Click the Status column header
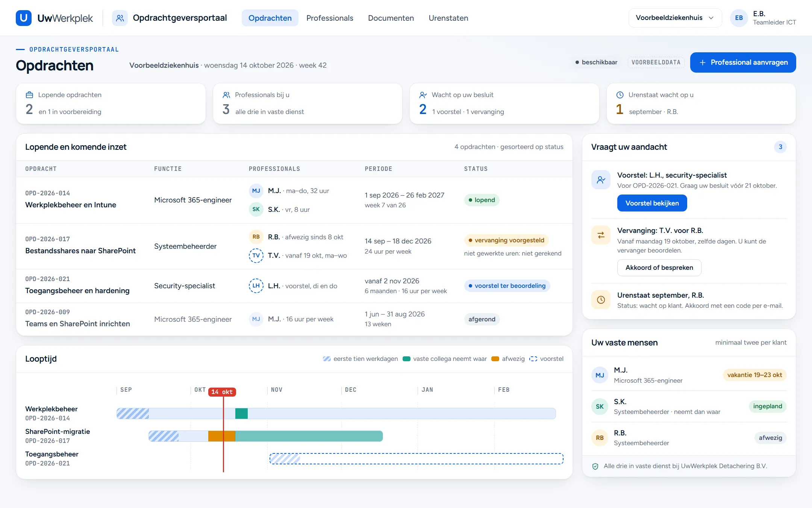 click(x=476, y=169)
